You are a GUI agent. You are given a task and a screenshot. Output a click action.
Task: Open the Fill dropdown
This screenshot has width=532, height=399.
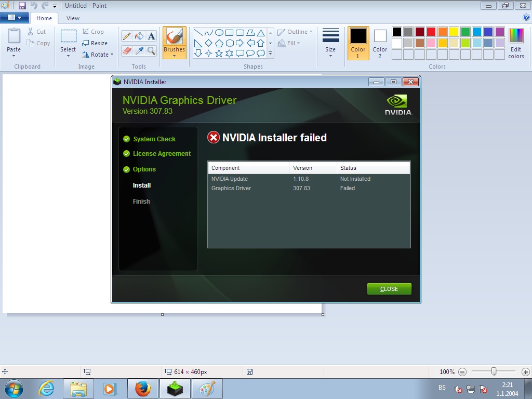pyautogui.click(x=289, y=43)
